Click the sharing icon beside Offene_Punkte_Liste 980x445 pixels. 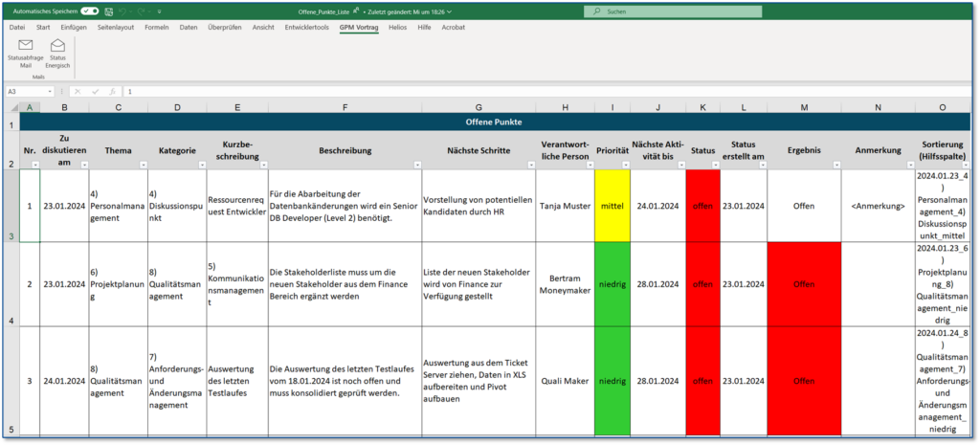(356, 11)
